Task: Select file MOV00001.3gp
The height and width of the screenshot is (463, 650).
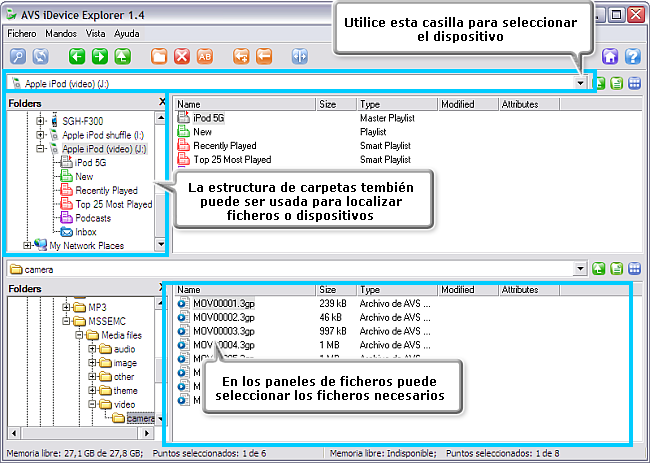Action: pyautogui.click(x=224, y=303)
